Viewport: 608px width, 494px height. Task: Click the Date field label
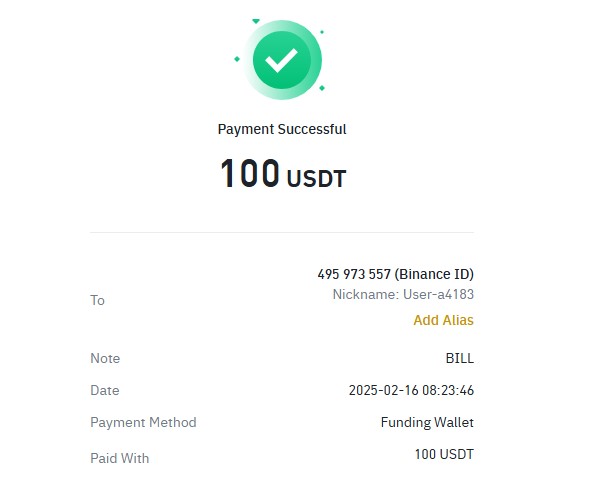click(104, 390)
